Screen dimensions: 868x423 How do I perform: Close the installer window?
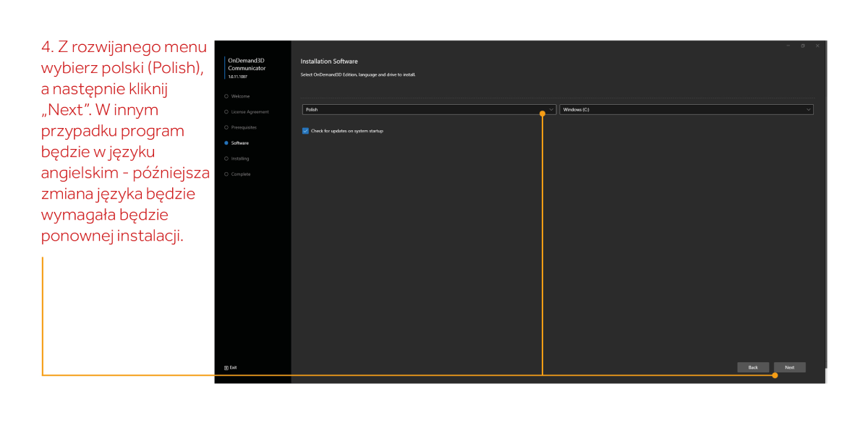tap(817, 46)
